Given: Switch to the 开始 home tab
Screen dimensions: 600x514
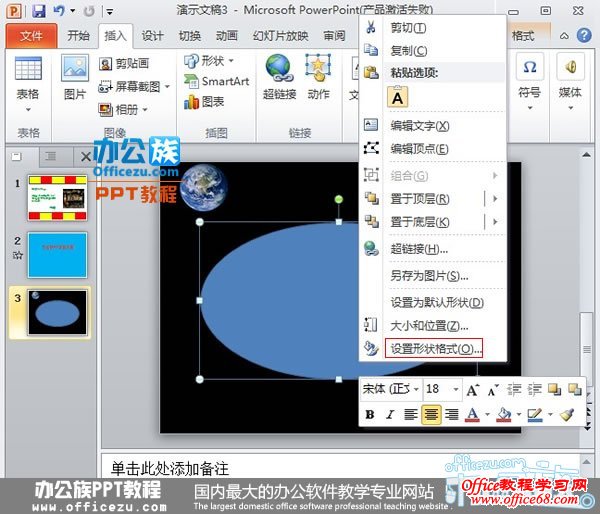Looking at the screenshot, I should (78, 36).
